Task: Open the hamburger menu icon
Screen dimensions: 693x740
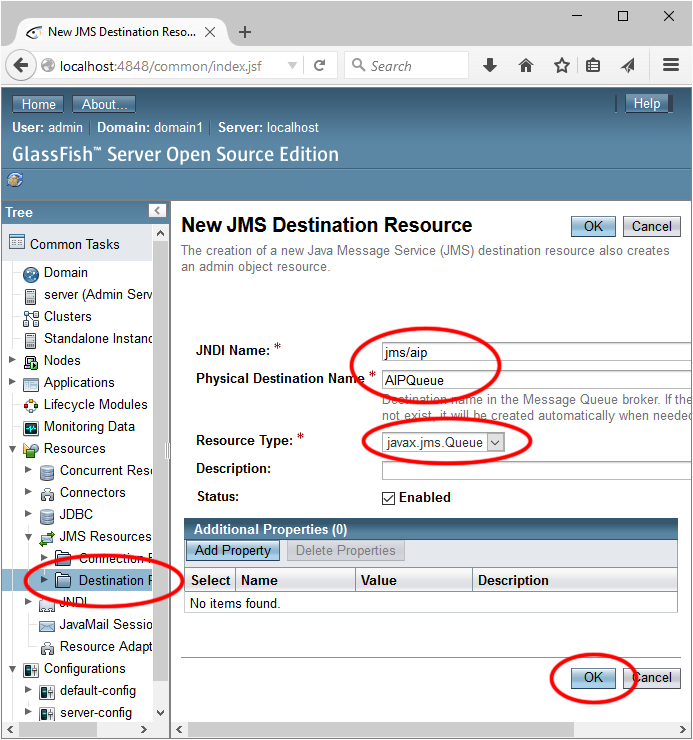Action: pyautogui.click(x=671, y=65)
